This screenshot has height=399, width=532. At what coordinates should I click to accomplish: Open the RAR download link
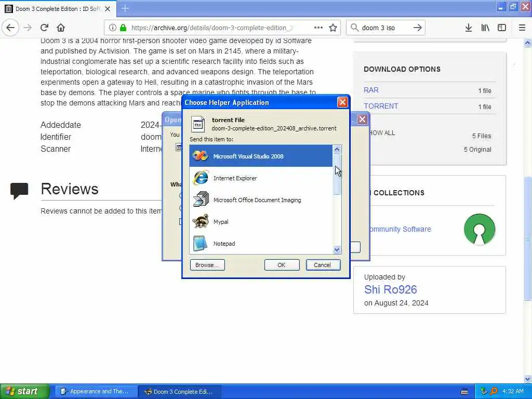tap(371, 90)
